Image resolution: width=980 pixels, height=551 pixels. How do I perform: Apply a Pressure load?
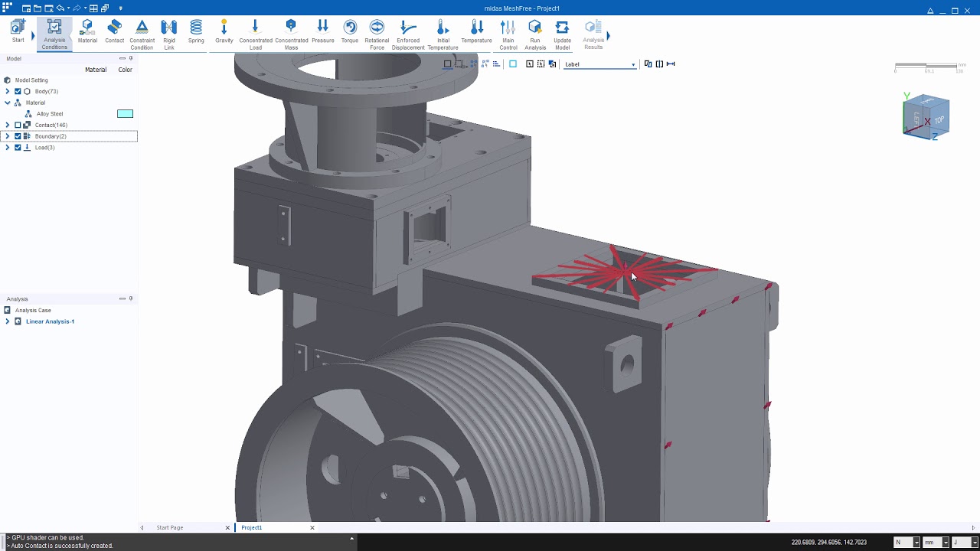(323, 31)
